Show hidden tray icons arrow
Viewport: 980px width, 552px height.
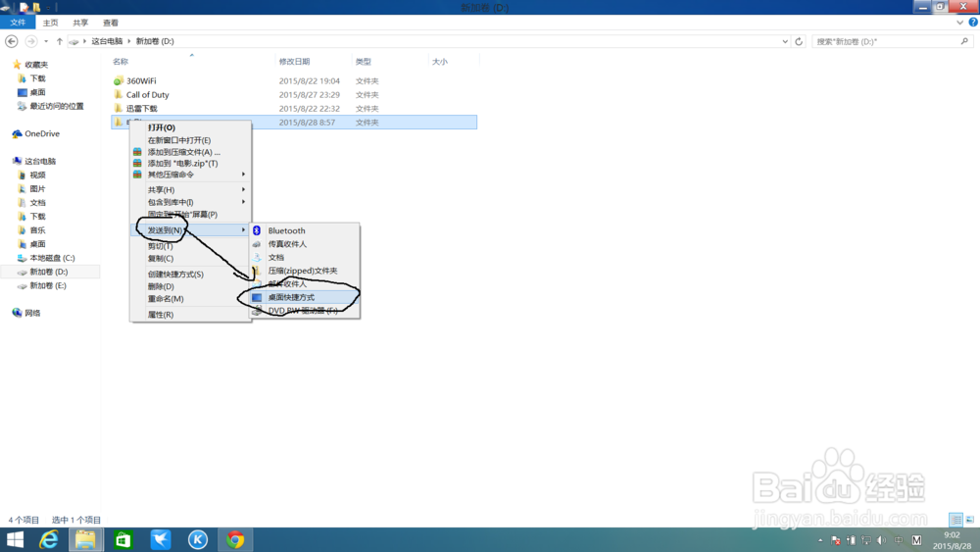(x=820, y=541)
